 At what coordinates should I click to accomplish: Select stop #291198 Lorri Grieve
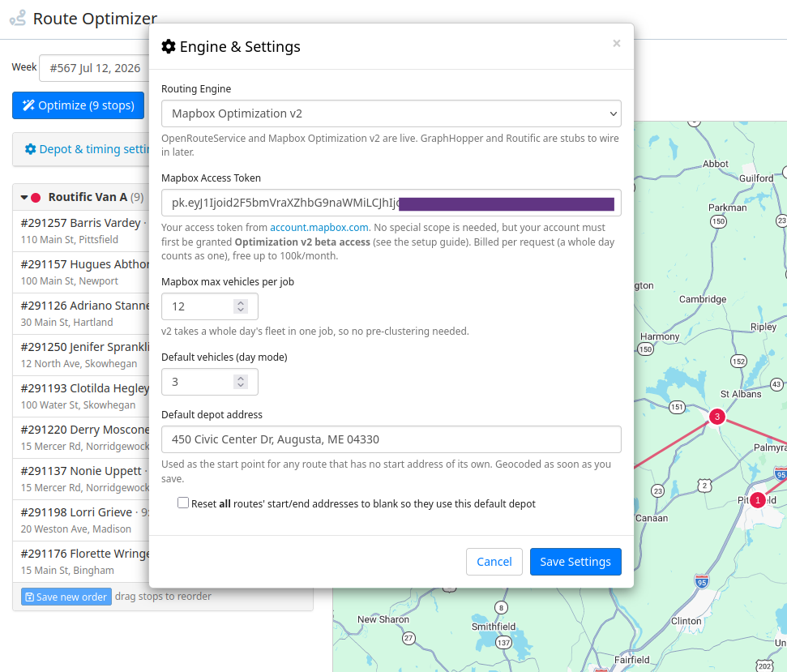[81, 520]
